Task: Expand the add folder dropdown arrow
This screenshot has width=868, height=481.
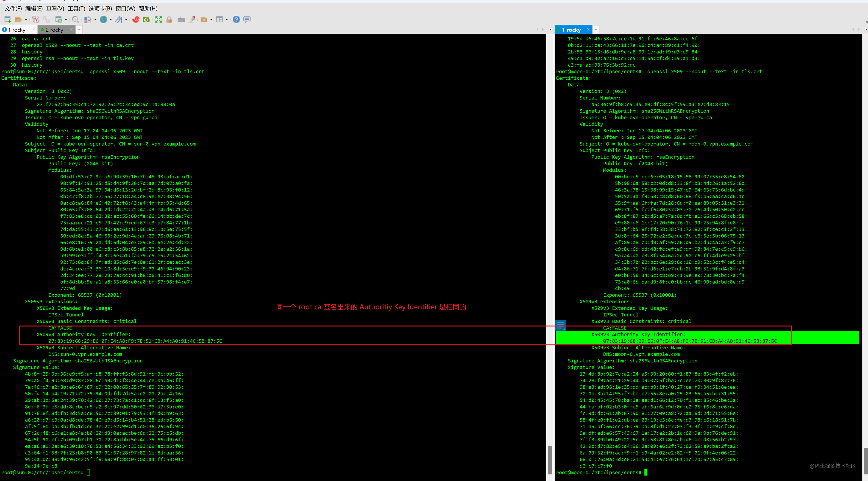Action: 211,20
